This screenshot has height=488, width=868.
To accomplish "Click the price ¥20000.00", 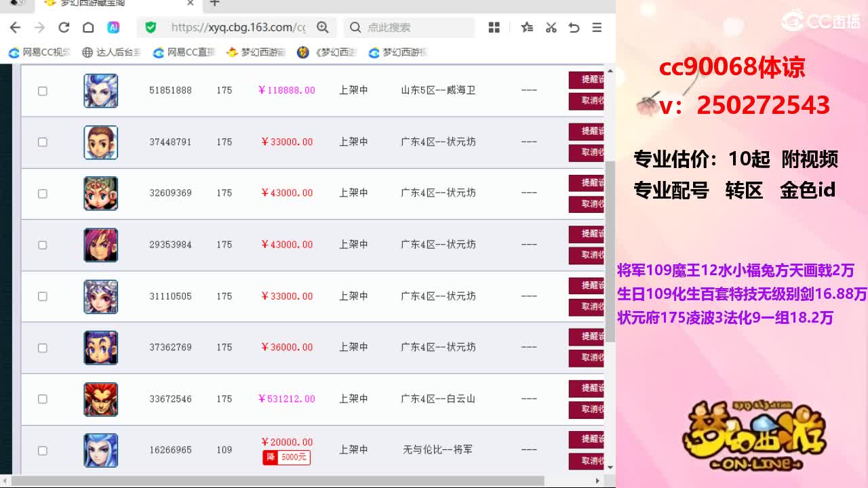I will click(286, 442).
